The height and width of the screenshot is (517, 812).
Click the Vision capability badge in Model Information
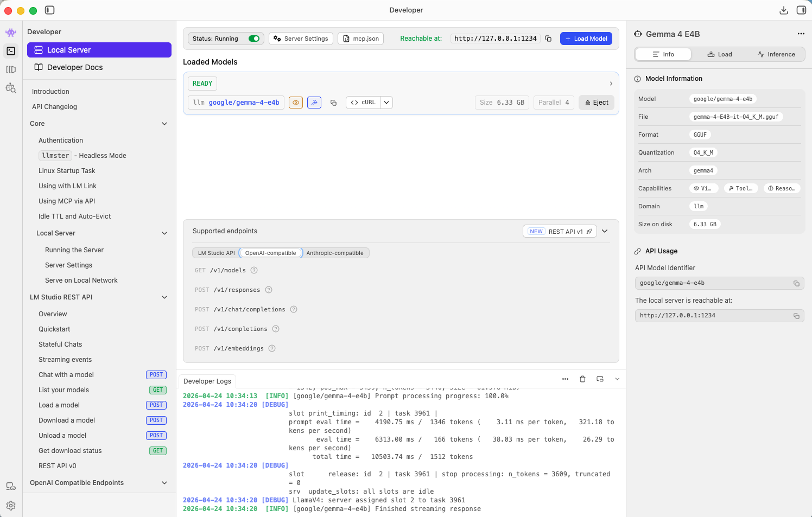click(x=703, y=188)
